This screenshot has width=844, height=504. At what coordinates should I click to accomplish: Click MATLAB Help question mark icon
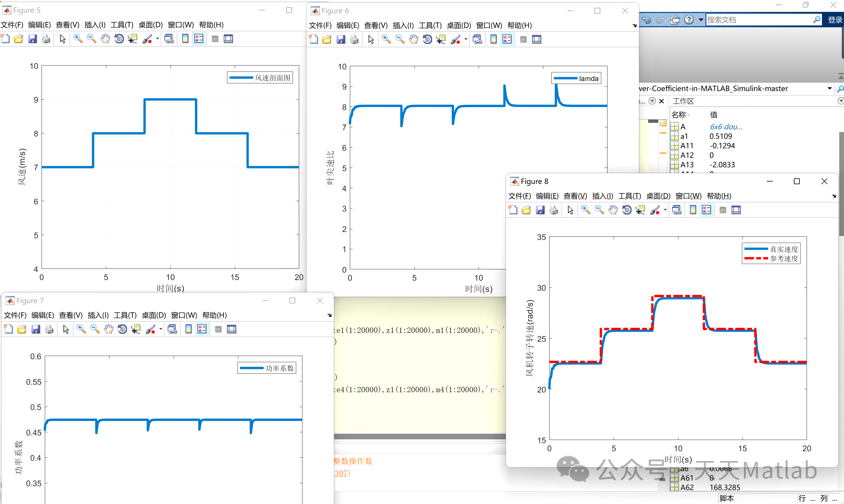(x=689, y=20)
